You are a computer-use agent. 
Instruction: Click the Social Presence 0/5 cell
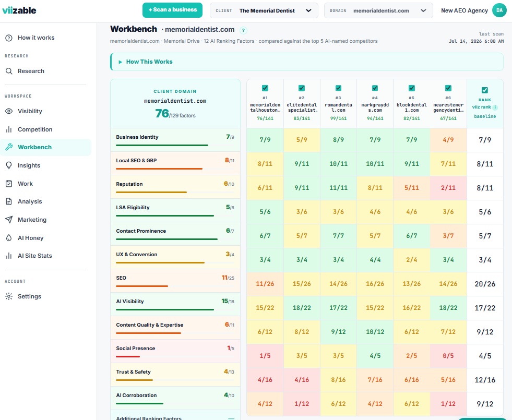click(x=448, y=356)
